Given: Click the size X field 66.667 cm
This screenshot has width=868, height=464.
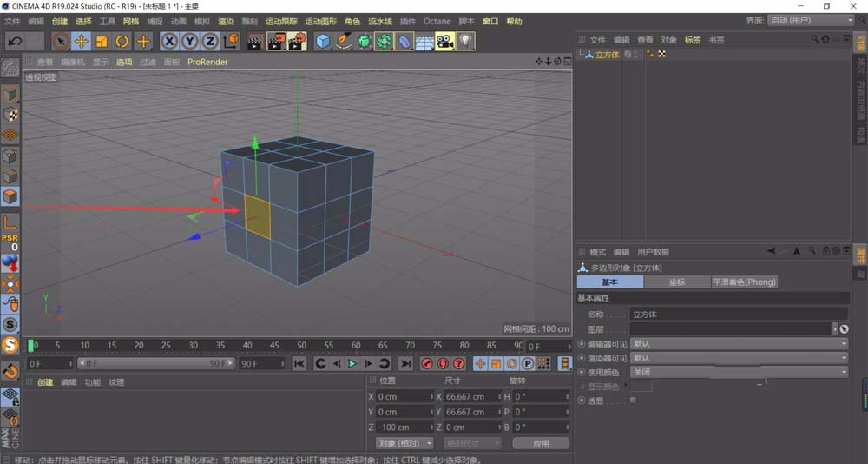Looking at the screenshot, I should (472, 396).
